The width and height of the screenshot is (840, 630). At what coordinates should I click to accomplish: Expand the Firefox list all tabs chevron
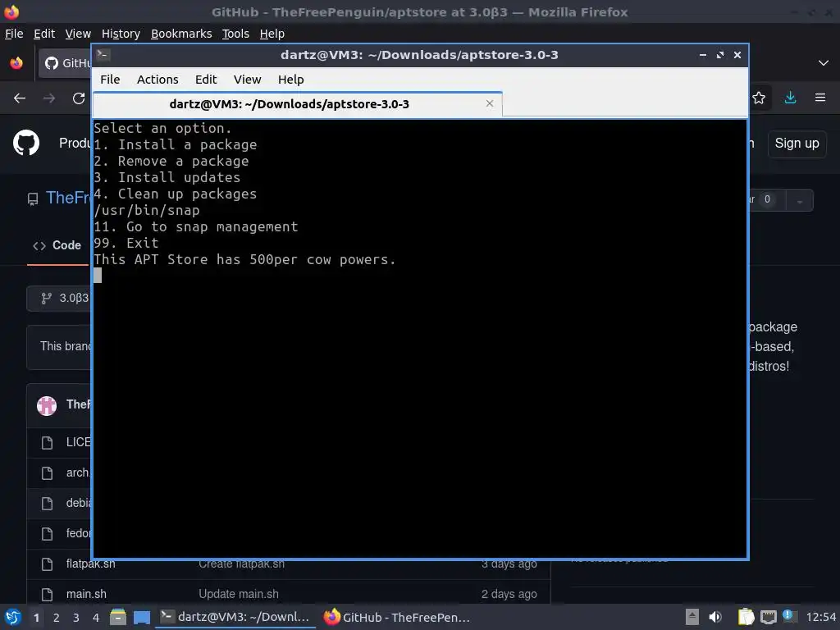[x=824, y=63]
